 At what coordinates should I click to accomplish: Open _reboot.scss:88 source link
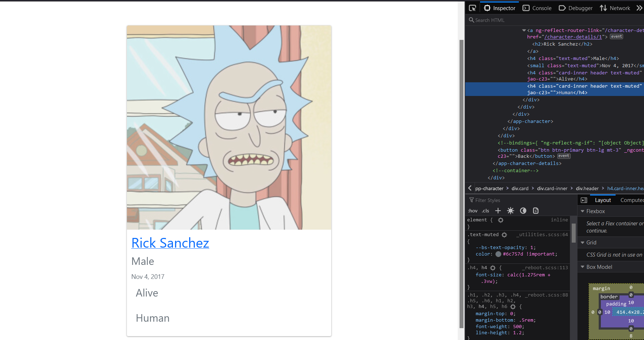click(547, 295)
